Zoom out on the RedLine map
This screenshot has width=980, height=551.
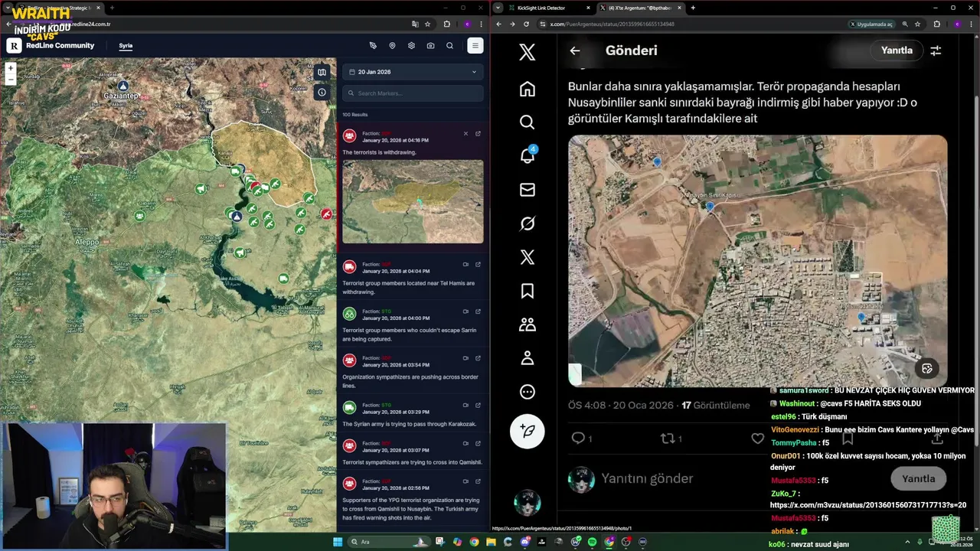point(11,79)
